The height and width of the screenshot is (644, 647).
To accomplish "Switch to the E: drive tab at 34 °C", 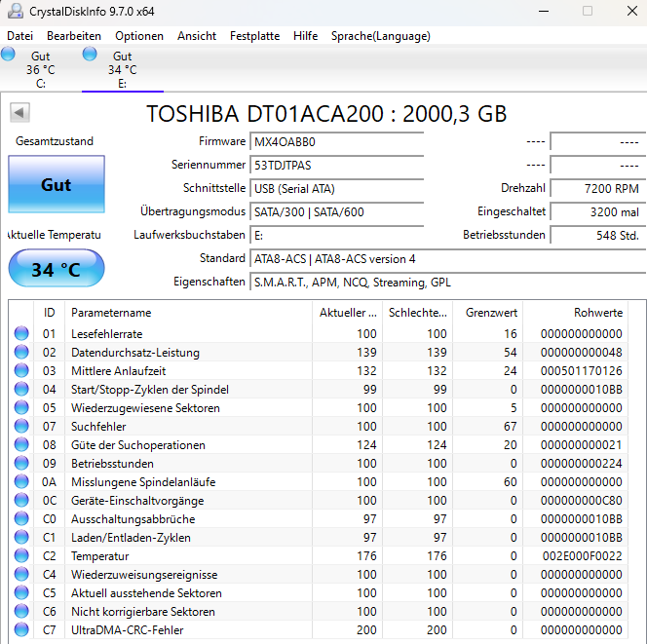I will pyautogui.click(x=123, y=69).
